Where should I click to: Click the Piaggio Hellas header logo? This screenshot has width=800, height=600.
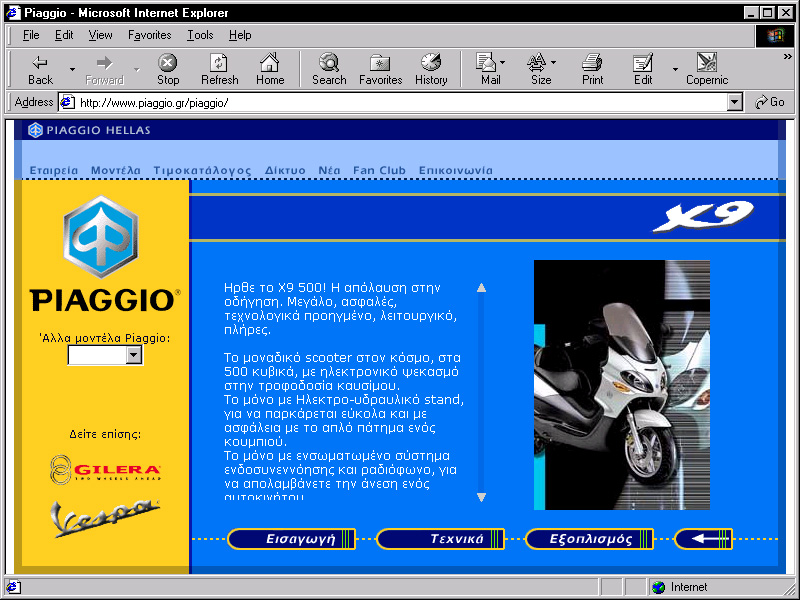(x=89, y=130)
